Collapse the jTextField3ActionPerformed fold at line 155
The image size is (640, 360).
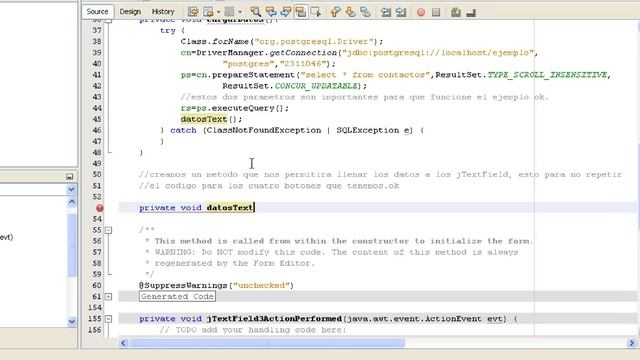[x=109, y=319]
